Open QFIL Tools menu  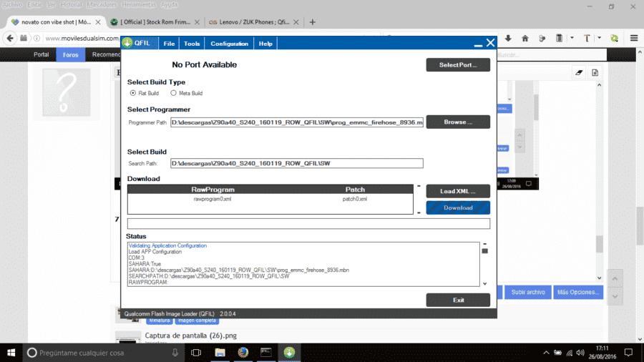[x=192, y=44]
